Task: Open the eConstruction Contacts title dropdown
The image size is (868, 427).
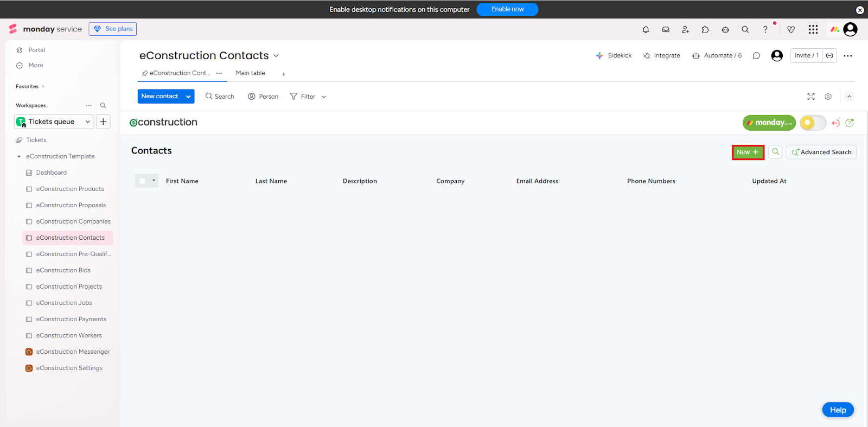Action: [276, 56]
